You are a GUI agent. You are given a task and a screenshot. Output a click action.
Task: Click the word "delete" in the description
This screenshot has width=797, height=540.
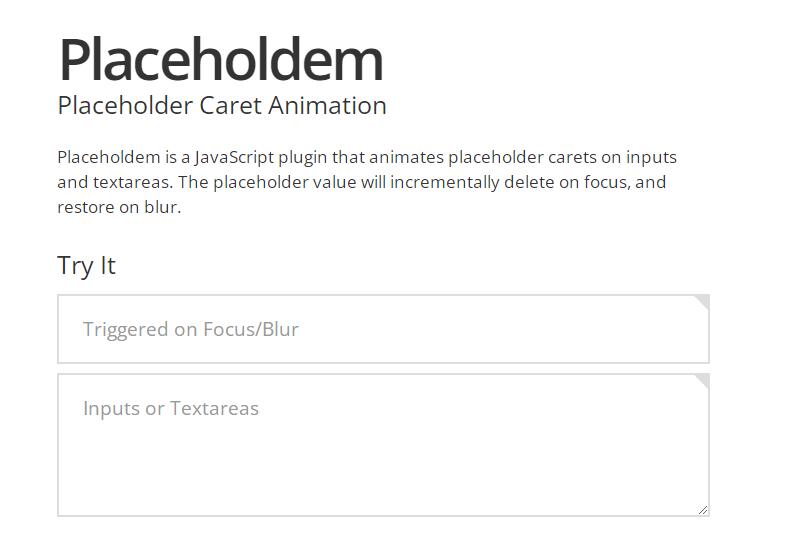tap(532, 182)
